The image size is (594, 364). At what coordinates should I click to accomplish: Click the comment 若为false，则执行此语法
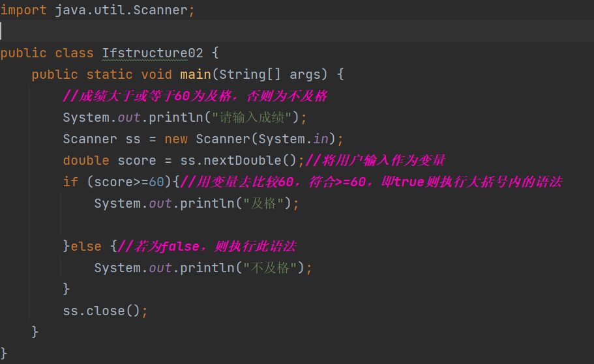207,246
